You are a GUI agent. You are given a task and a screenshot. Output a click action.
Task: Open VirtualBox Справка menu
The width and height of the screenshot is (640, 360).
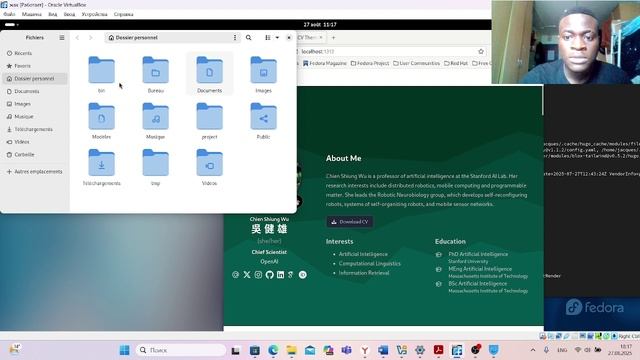[x=123, y=14]
